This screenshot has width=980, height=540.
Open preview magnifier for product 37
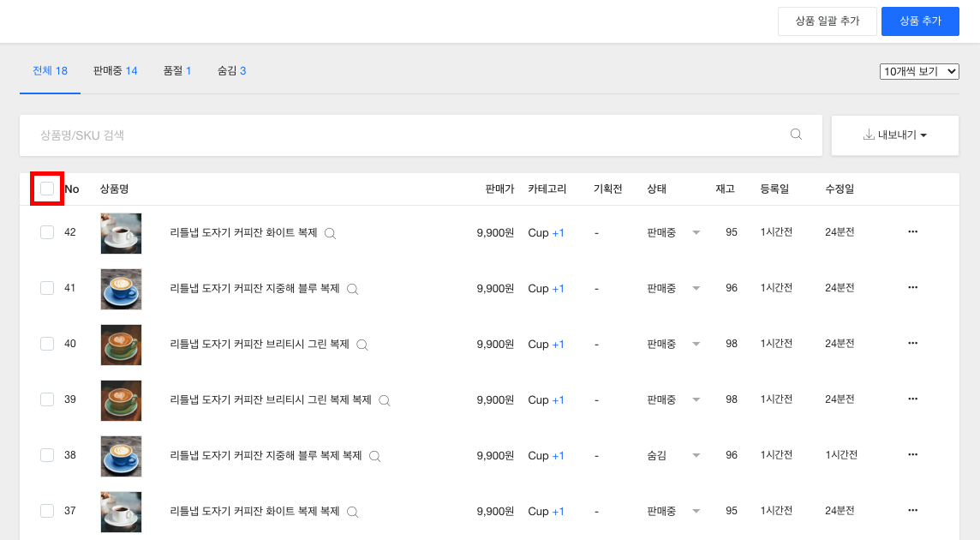click(x=352, y=512)
